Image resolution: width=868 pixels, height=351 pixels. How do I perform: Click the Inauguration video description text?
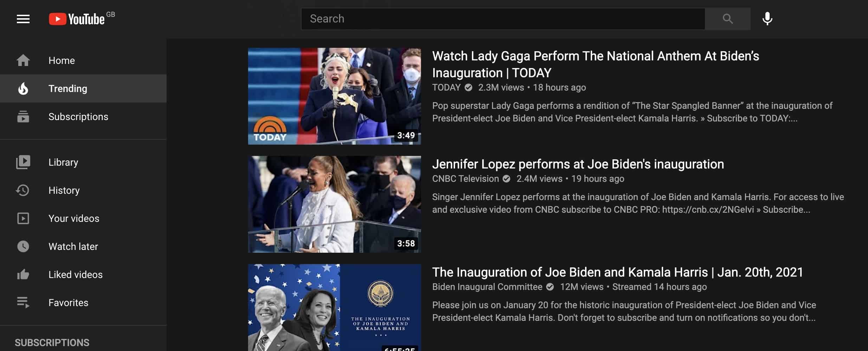tap(624, 311)
